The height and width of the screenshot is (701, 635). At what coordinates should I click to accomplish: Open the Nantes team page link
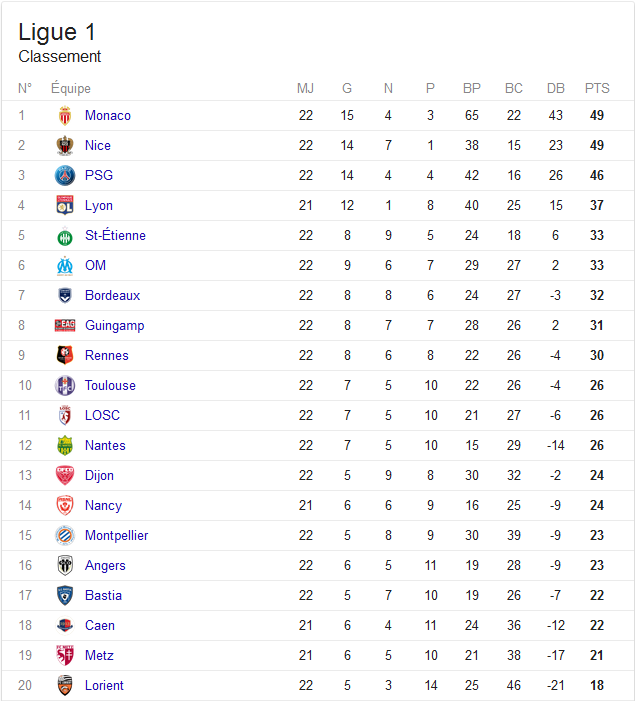click(105, 445)
